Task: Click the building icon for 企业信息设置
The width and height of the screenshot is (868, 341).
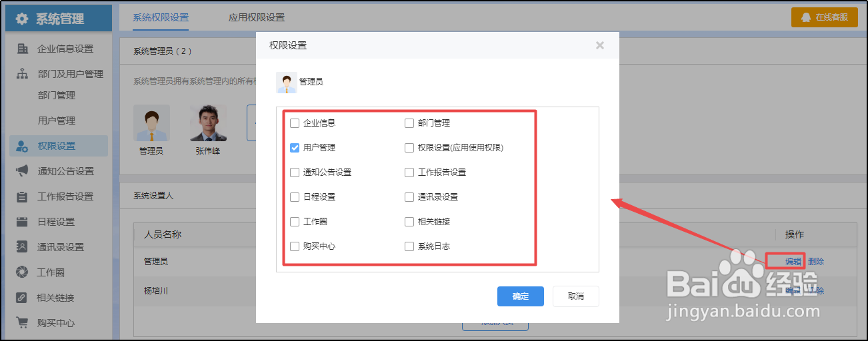Action: point(22,49)
